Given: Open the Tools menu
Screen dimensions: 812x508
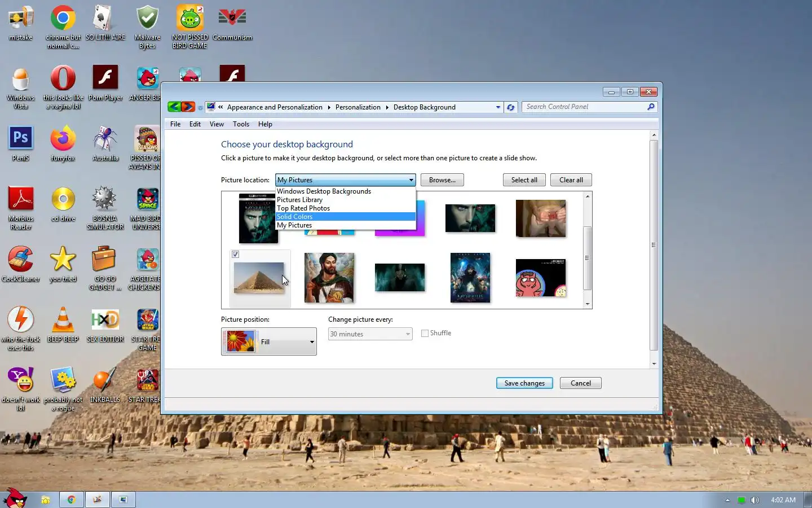Looking at the screenshot, I should [x=241, y=124].
